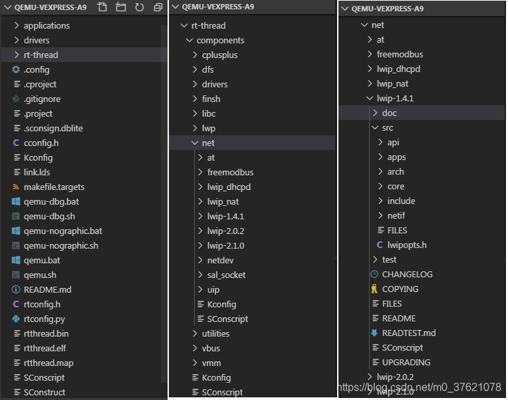508x400 pixels.
Task: Click the markdown icon beside READTEST.md
Action: pyautogui.click(x=374, y=333)
